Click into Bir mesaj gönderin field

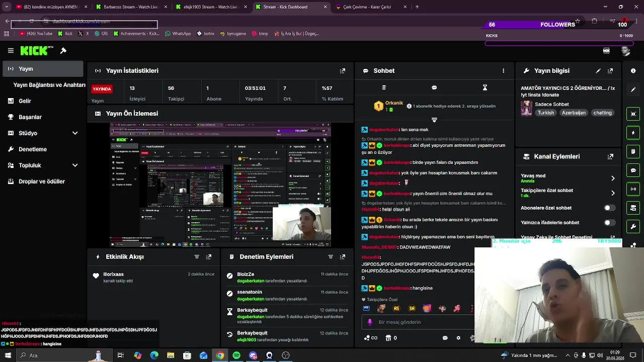(418, 322)
